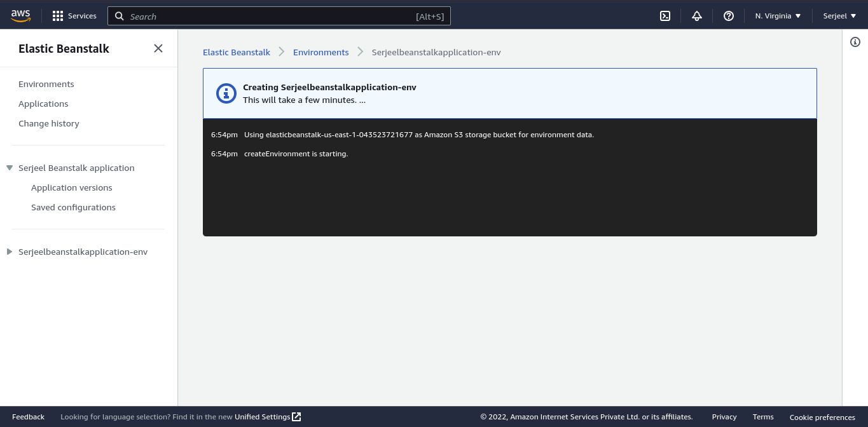Open Change history in sidebar
This screenshot has width=868, height=427.
tap(49, 123)
